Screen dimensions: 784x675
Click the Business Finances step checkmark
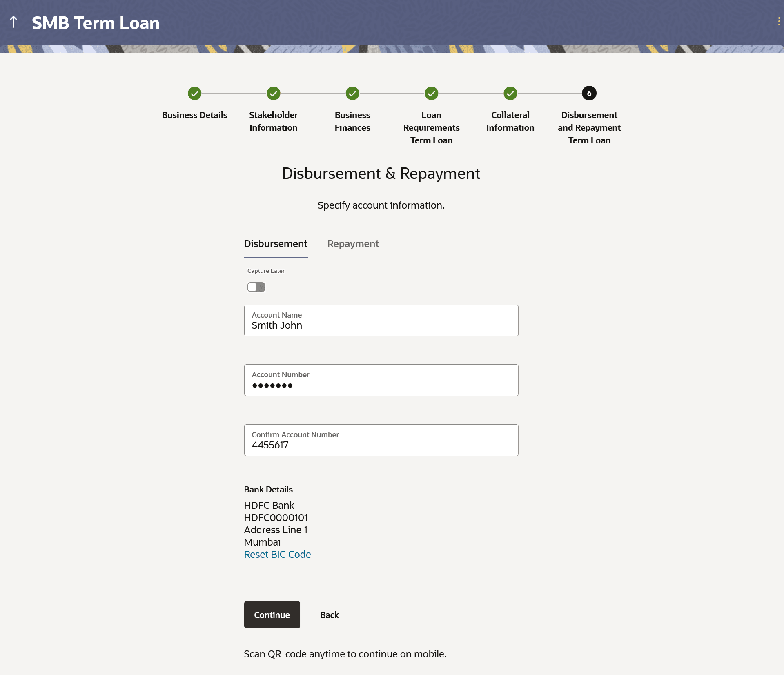pyautogui.click(x=352, y=94)
